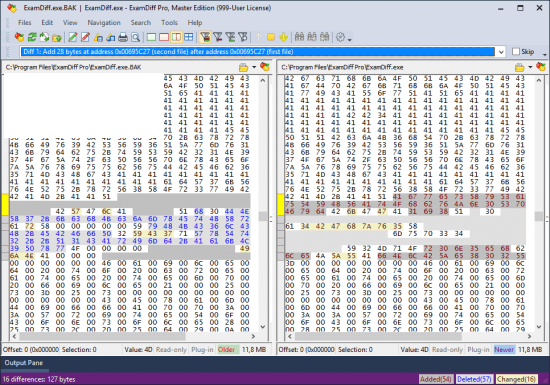Viewport: 550px width, 385px height.
Task: Open the Files menu
Action: 25,22
